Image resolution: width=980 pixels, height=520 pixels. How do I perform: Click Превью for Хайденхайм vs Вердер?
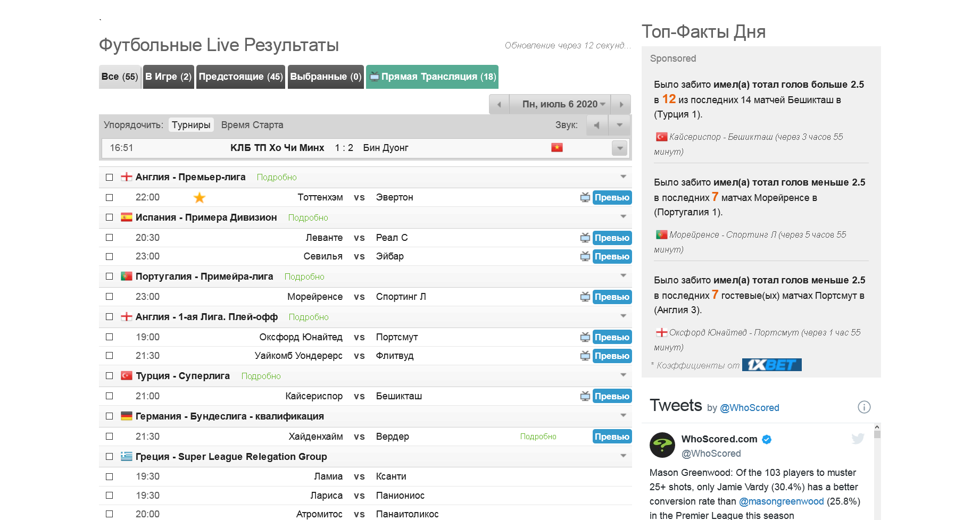coord(612,437)
